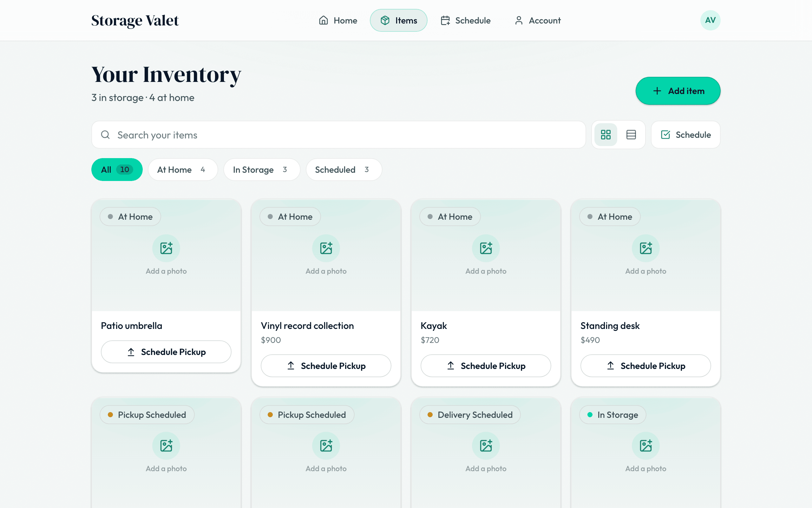The height and width of the screenshot is (508, 812).
Task: Click the plus icon in Add item
Action: (x=657, y=91)
